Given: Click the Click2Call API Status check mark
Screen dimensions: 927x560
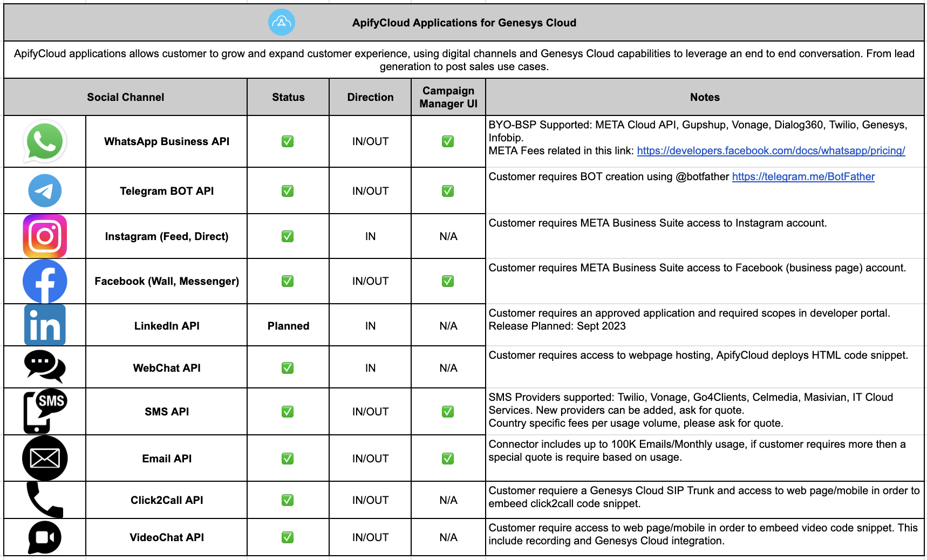Looking at the screenshot, I should 288,500.
